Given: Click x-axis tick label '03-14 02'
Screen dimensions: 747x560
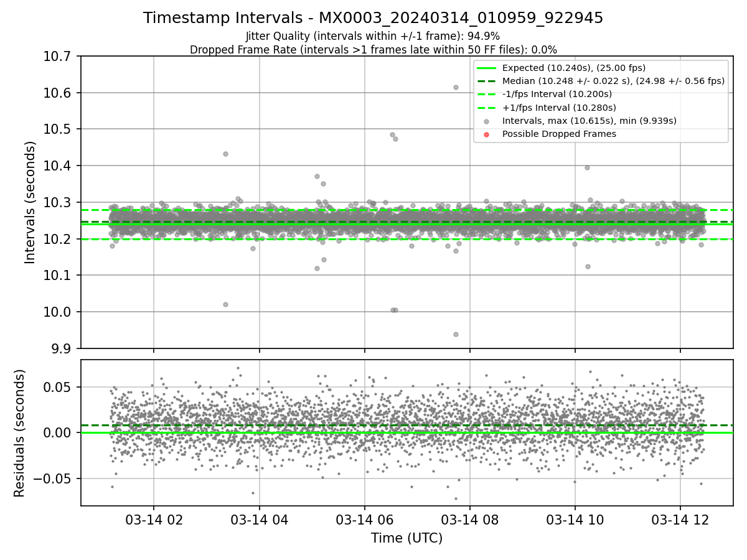Looking at the screenshot, I should [x=154, y=520].
